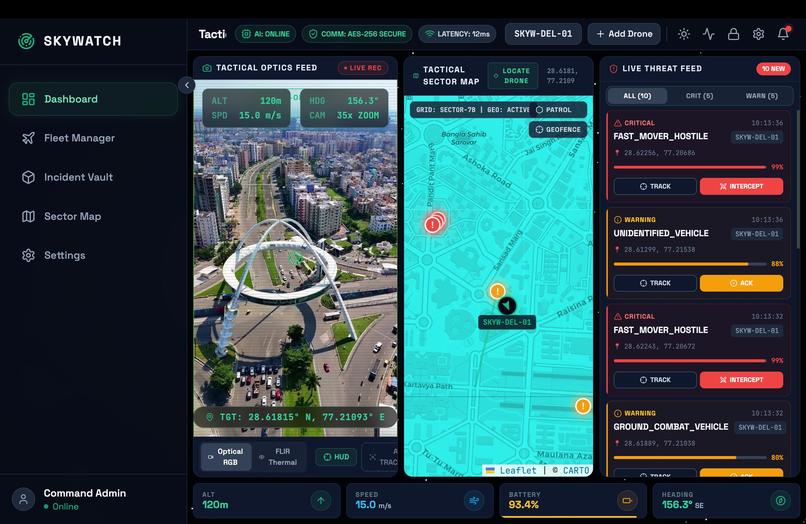Viewport: 806px width, 524px height.
Task: Click the SKYW-DEL-01 tag on UNIDENTIFIED_VEHICLE card
Action: click(757, 234)
